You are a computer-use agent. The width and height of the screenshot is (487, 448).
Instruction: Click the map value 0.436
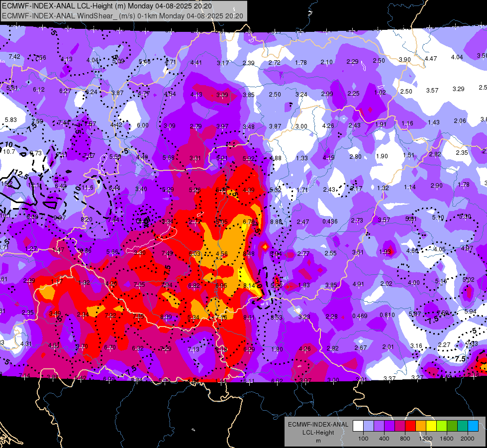tap(330, 222)
